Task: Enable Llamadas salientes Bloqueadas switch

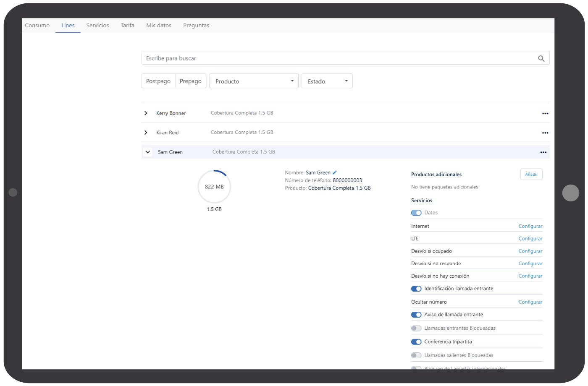Action: tap(416, 355)
